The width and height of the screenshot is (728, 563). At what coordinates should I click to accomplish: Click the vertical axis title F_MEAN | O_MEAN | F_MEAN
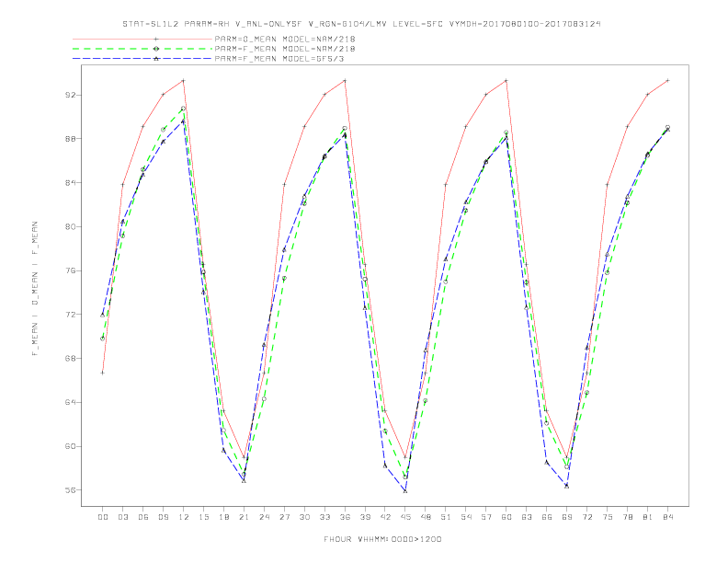[x=35, y=289]
